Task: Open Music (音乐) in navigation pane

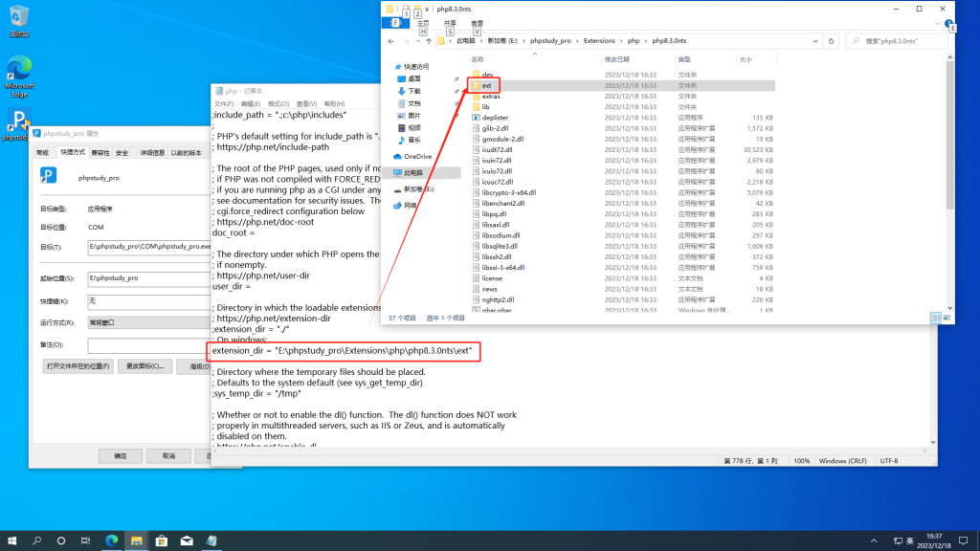Action: (x=414, y=140)
